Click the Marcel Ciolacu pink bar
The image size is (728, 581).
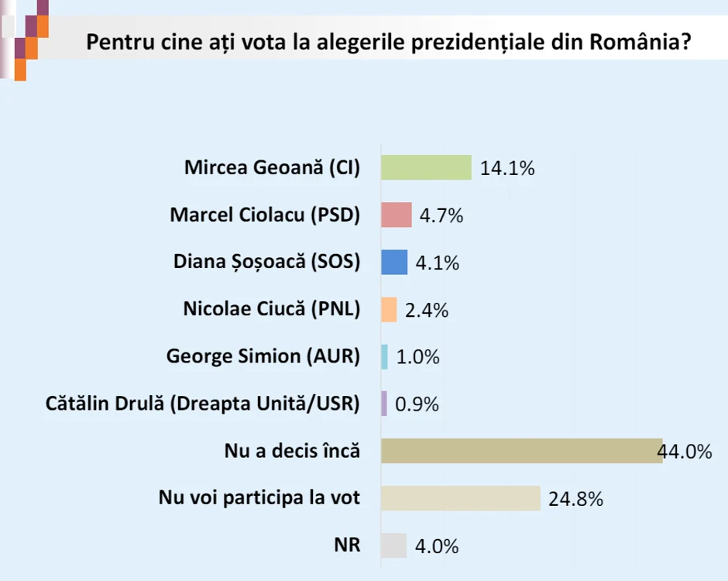coord(397,215)
